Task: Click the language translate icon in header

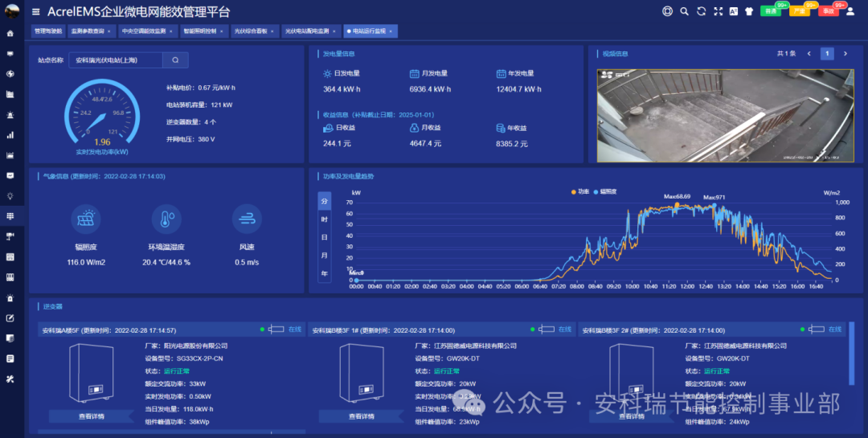Action: [734, 11]
